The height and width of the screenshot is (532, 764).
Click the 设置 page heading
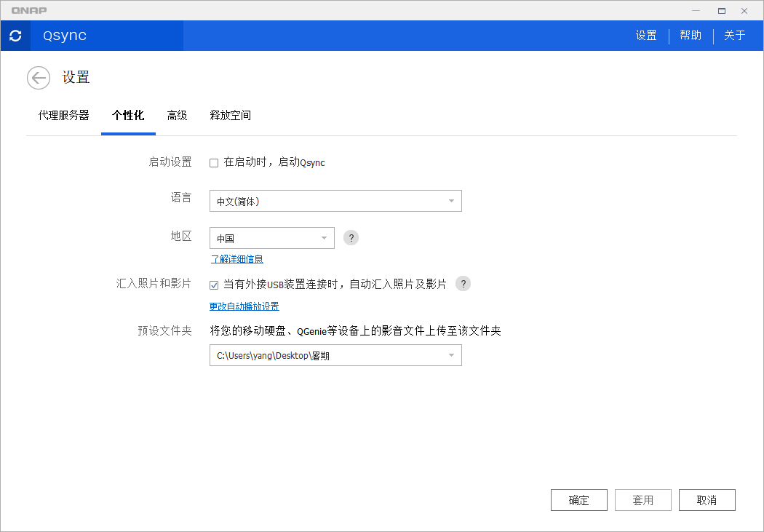point(76,77)
